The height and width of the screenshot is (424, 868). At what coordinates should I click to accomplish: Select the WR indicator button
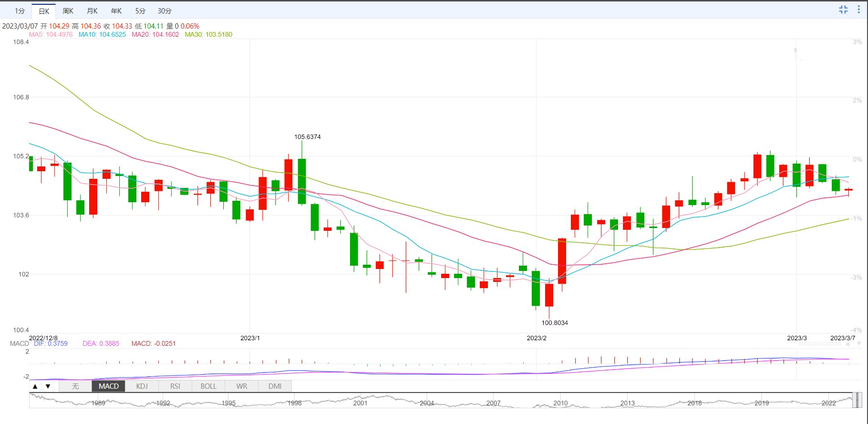242,386
